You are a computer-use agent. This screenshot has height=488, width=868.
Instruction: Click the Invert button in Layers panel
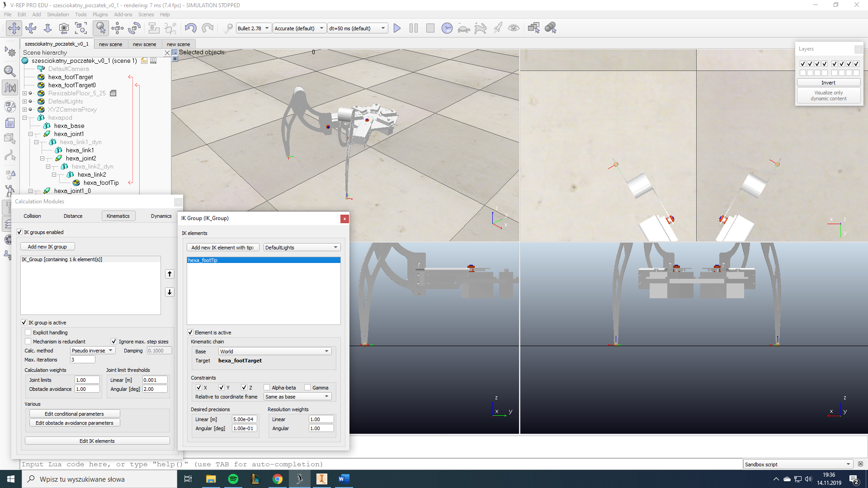click(828, 83)
